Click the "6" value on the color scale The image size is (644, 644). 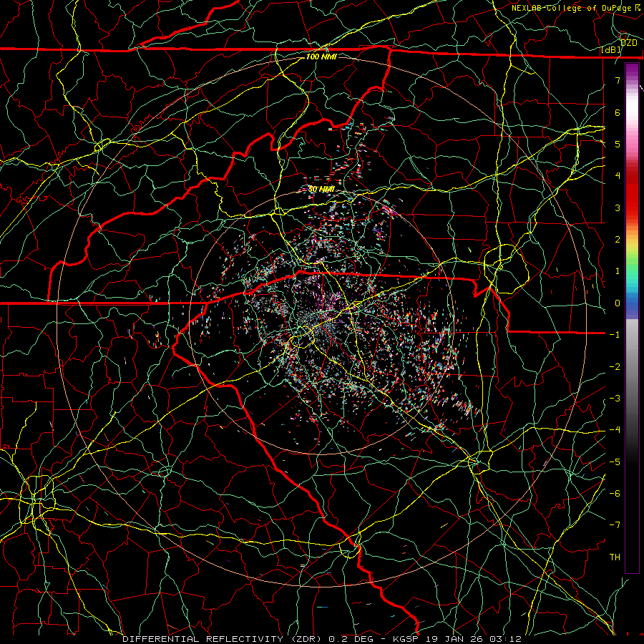(618, 112)
